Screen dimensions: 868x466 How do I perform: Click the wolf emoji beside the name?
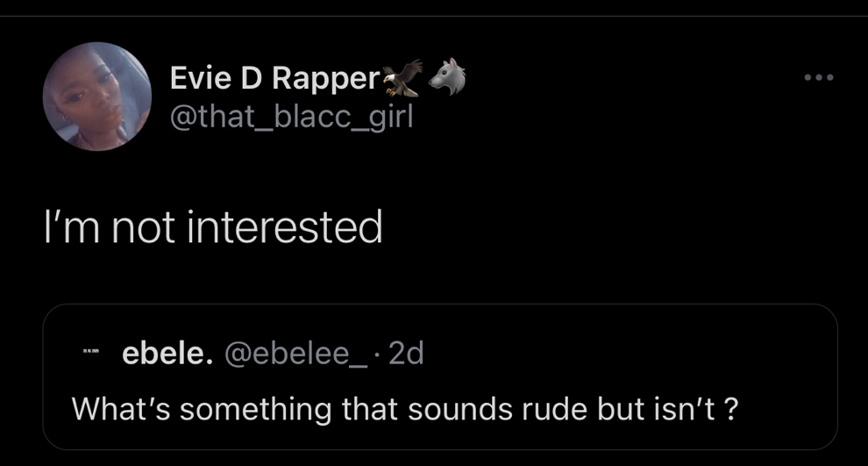coord(447,78)
